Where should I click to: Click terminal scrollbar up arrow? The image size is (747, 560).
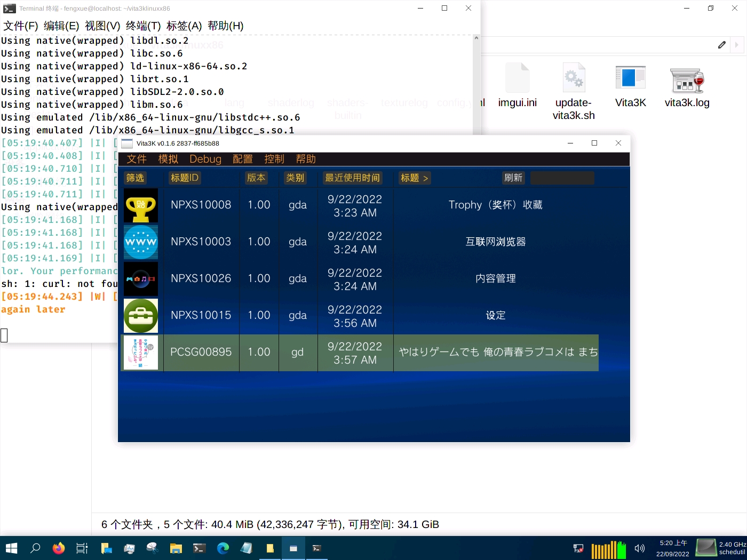click(x=476, y=38)
